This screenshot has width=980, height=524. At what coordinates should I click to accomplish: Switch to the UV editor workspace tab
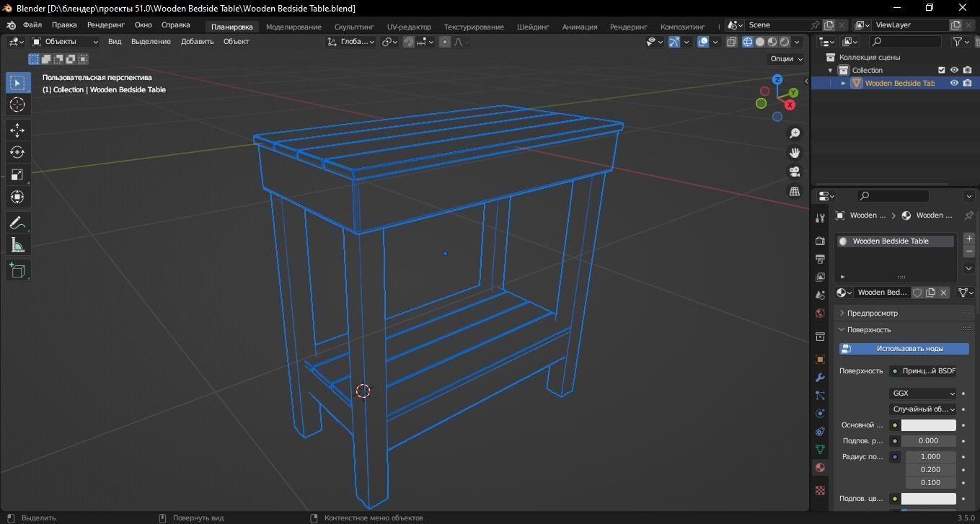[x=409, y=27]
